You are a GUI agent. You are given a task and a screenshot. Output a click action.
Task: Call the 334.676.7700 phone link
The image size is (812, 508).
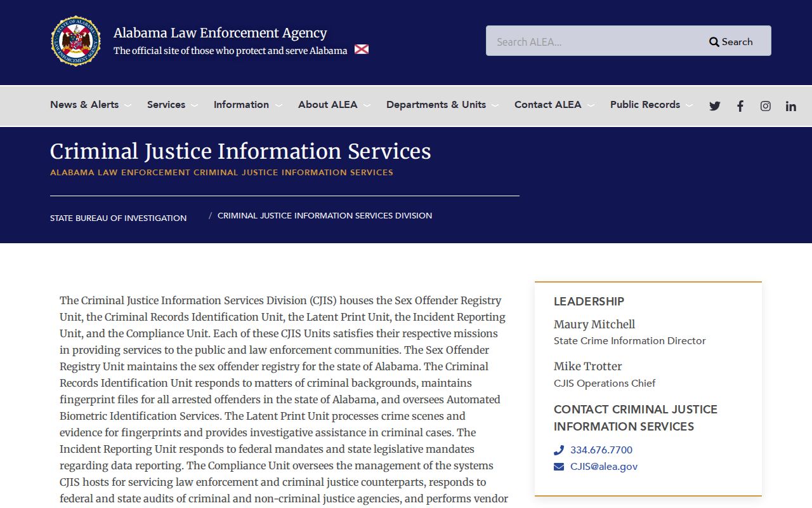(x=601, y=450)
